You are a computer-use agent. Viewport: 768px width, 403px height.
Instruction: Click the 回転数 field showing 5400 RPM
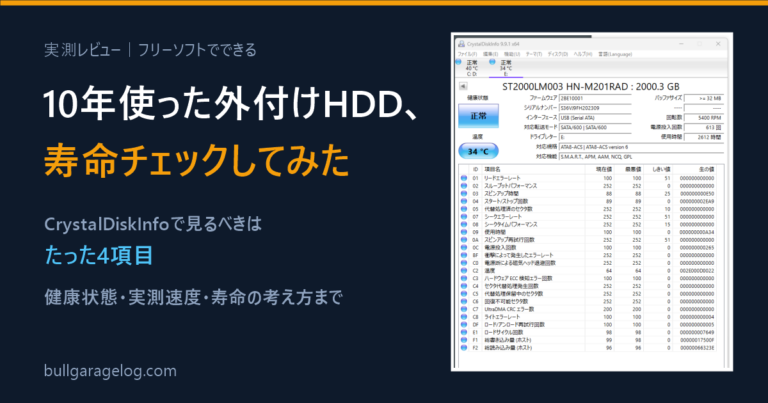click(x=703, y=118)
